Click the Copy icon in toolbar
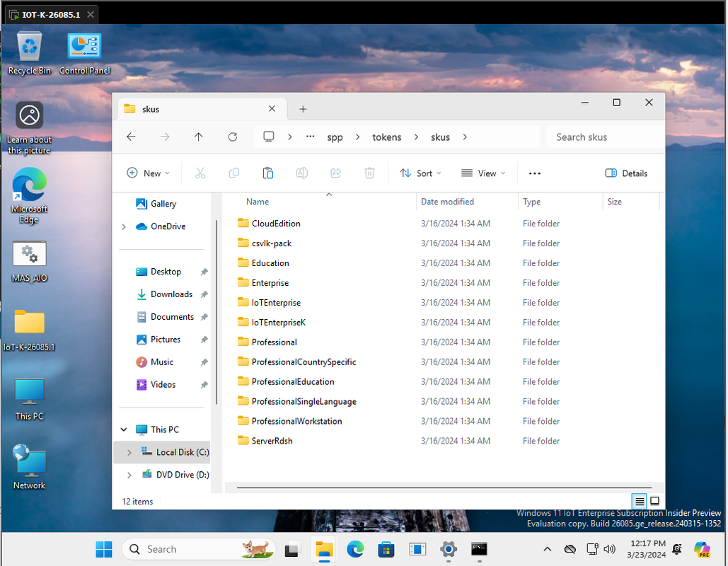This screenshot has width=728, height=566. click(x=234, y=173)
